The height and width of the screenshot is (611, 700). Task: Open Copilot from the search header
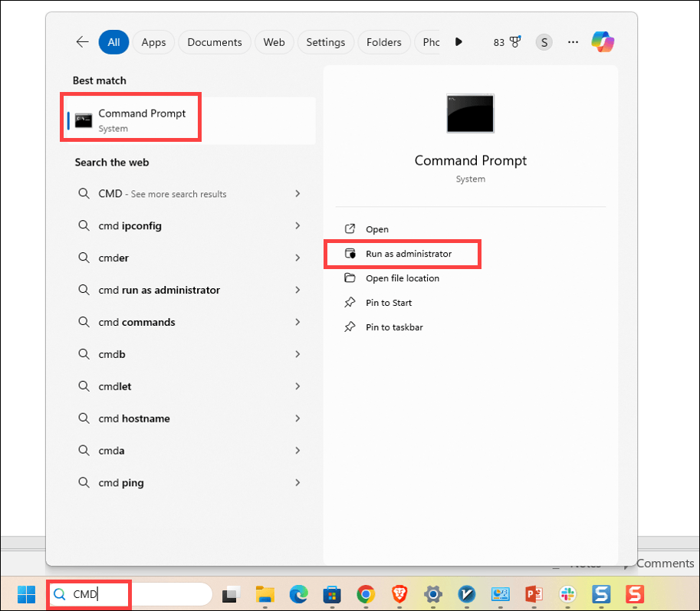(602, 42)
